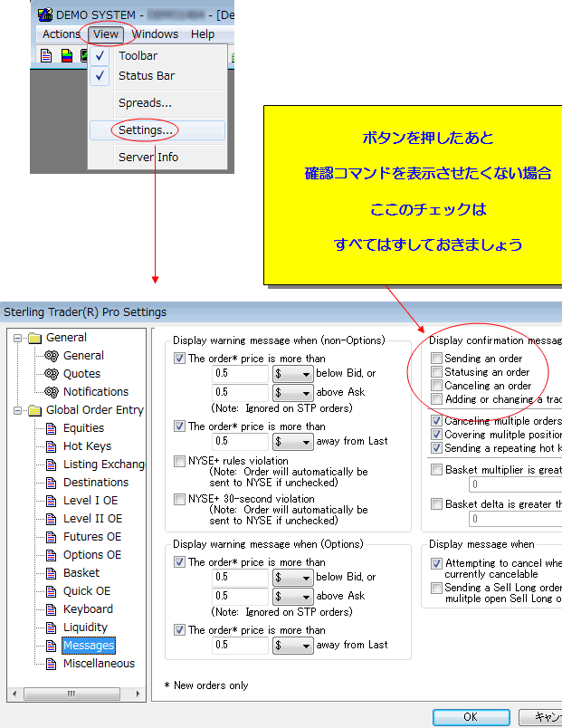Open the Actions menu

point(62,34)
